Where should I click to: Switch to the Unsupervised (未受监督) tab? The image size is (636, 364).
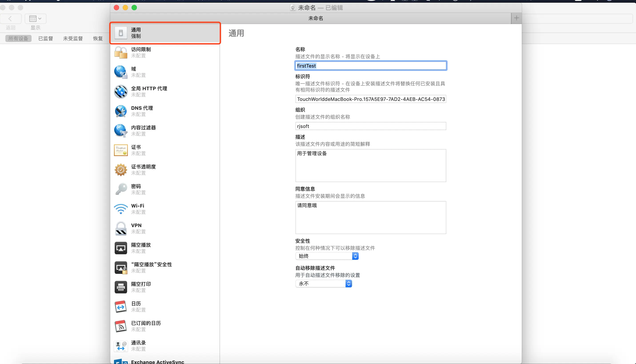pos(73,38)
